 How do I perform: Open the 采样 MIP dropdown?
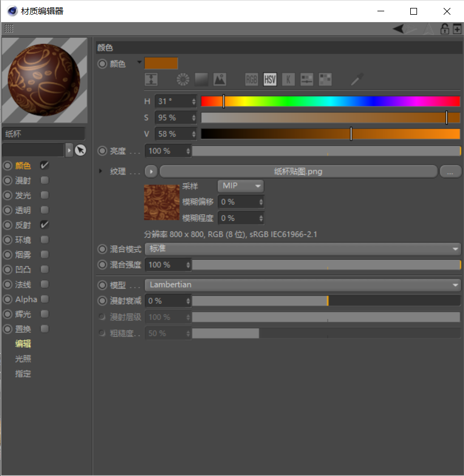tap(240, 186)
